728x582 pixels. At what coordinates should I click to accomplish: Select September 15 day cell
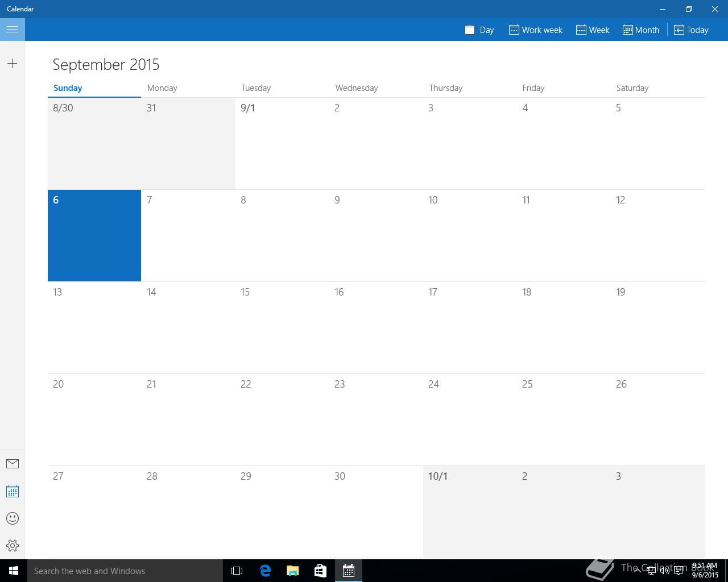point(282,328)
